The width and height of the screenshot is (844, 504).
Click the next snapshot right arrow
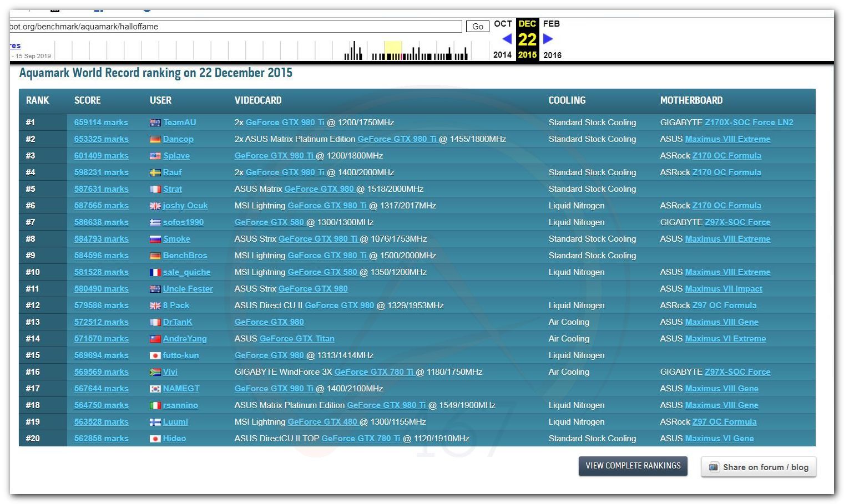pyautogui.click(x=548, y=39)
